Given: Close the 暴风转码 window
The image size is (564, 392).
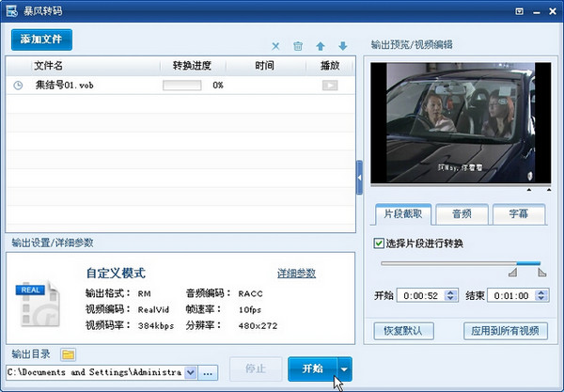Looking at the screenshot, I should click(x=553, y=11).
